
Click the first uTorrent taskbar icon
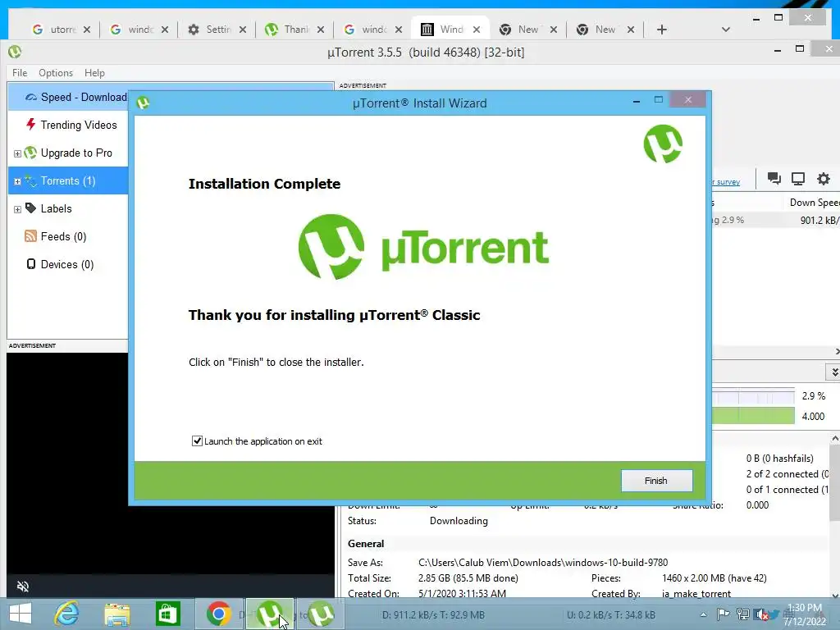[x=269, y=614]
